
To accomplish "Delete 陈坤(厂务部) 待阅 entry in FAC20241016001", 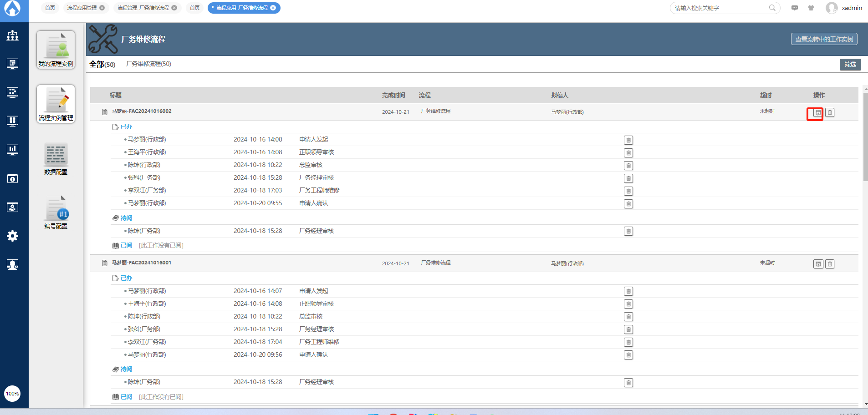I will [x=628, y=383].
